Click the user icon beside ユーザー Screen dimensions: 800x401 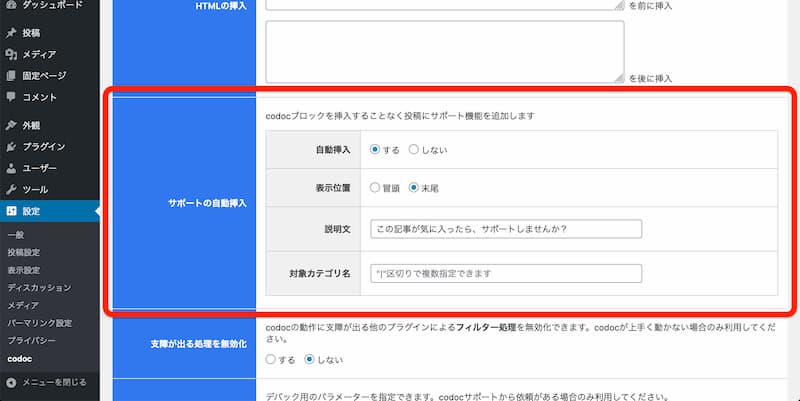(x=11, y=168)
